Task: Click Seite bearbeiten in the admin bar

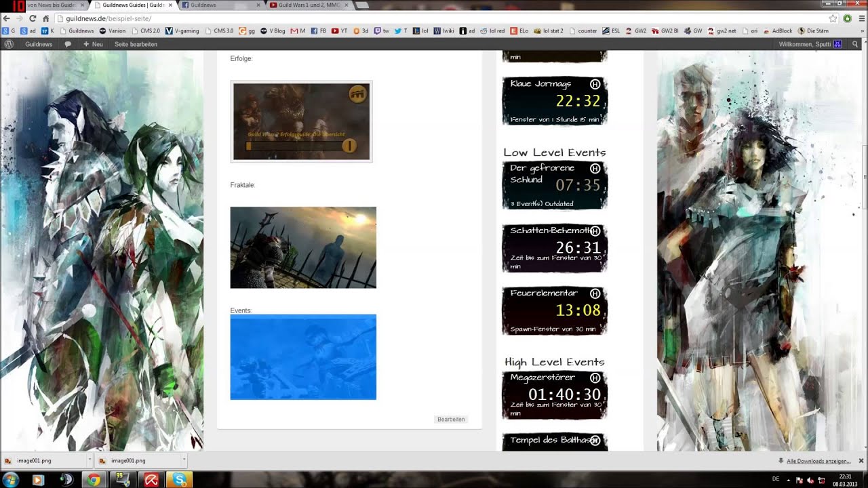Action: coord(136,44)
